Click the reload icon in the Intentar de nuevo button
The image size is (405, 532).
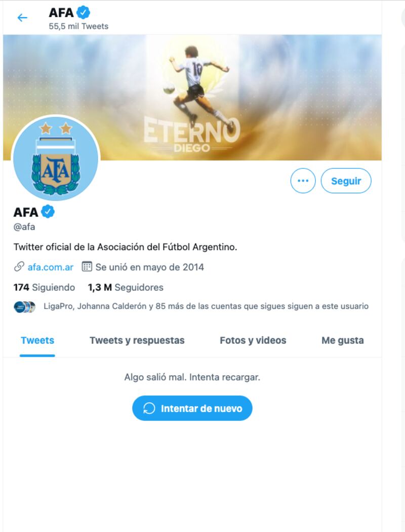click(x=149, y=408)
